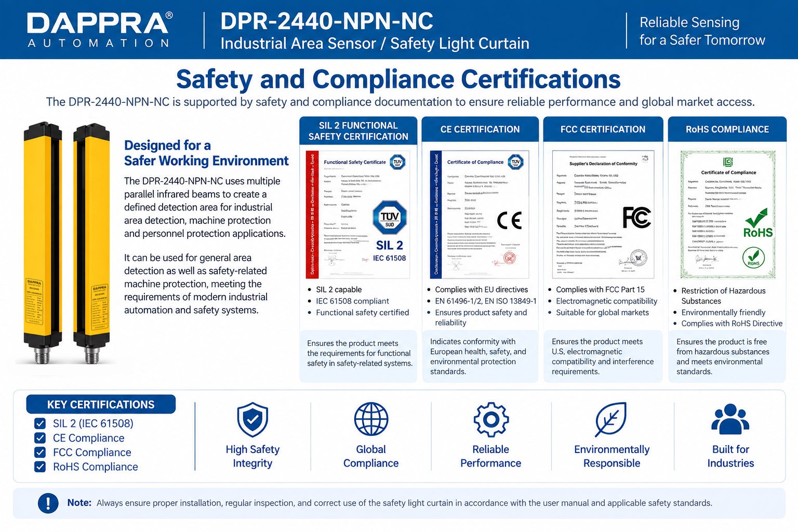Click the small round RoHS seal

pos(753,258)
